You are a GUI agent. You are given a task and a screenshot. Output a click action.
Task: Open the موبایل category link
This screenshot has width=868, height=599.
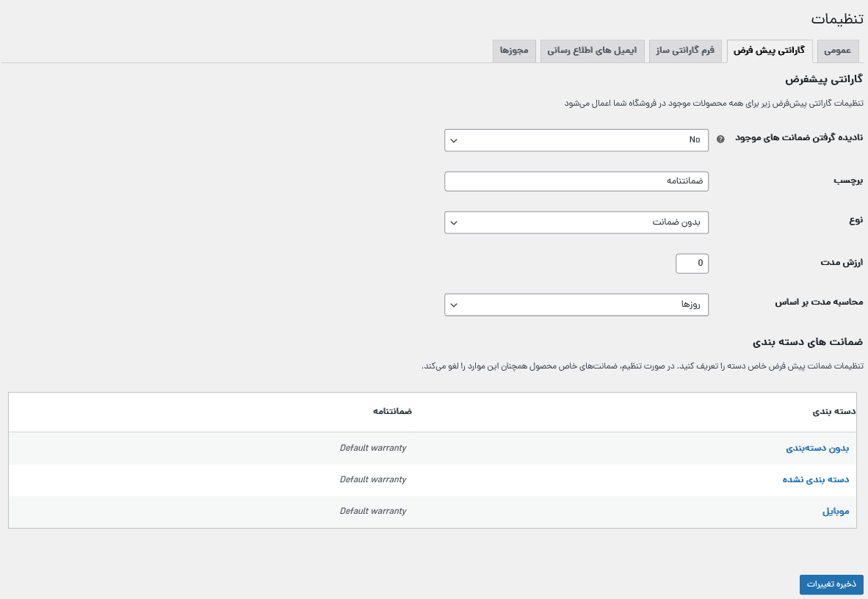[836, 512]
